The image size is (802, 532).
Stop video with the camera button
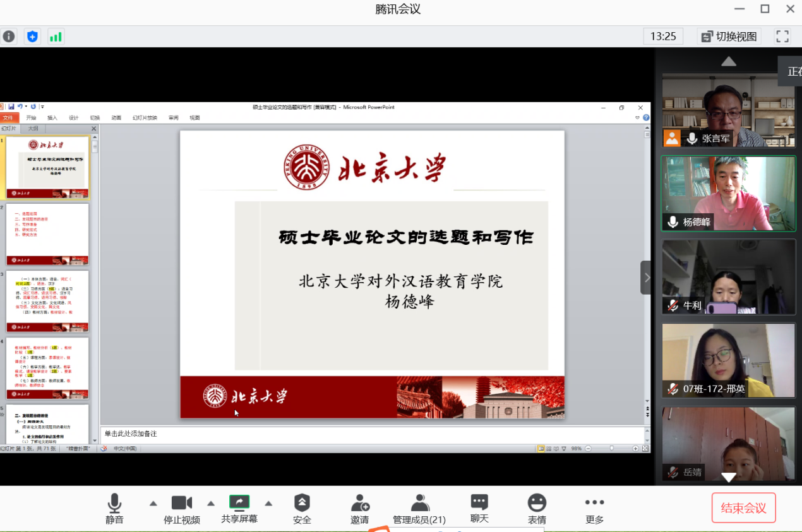[x=182, y=508]
